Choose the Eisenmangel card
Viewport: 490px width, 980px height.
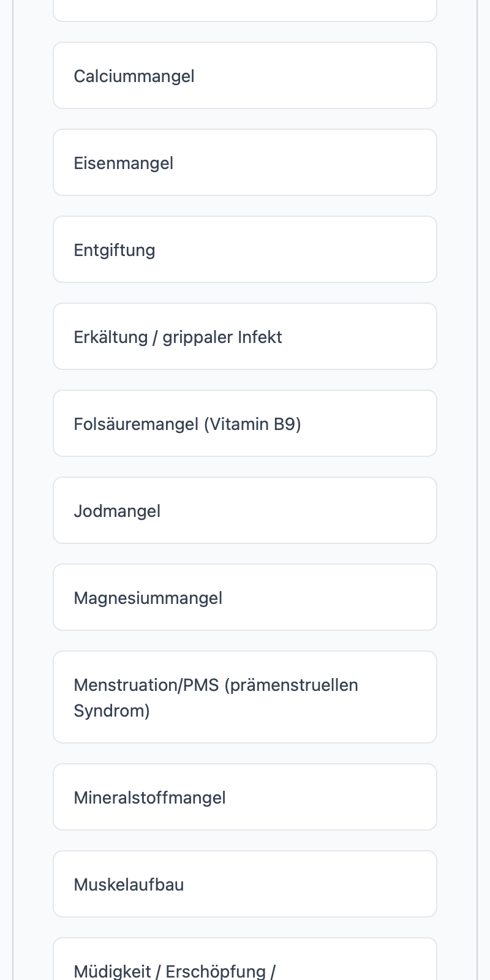coord(245,162)
